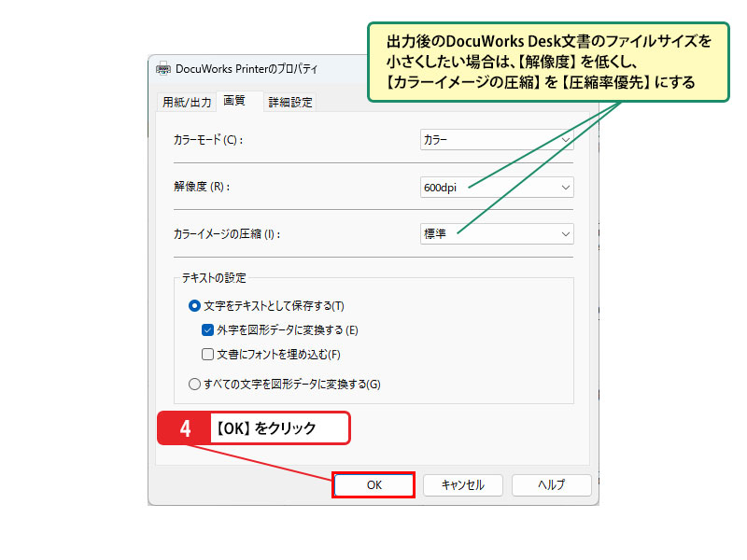Open the カラーイメージの圧縮 dropdown
Screen dimensions: 747x560
coord(497,234)
